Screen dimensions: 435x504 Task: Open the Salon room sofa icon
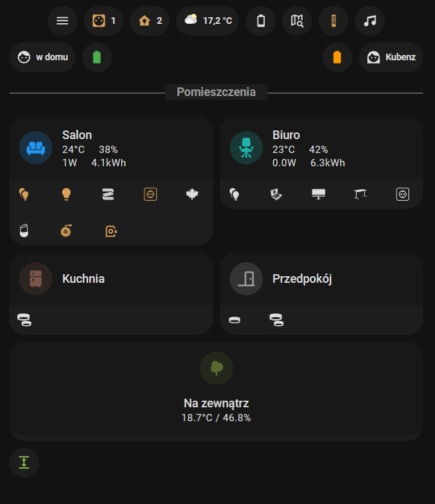click(36, 147)
